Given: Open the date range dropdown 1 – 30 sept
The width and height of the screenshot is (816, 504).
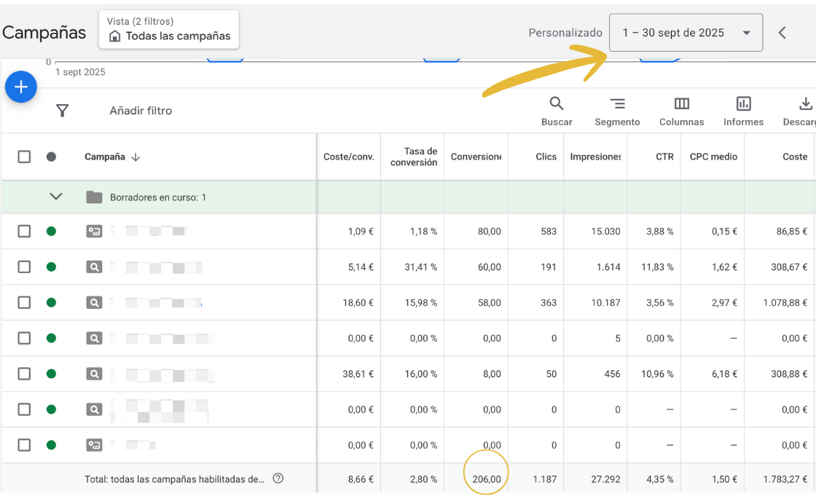Looking at the screenshot, I should click(686, 33).
